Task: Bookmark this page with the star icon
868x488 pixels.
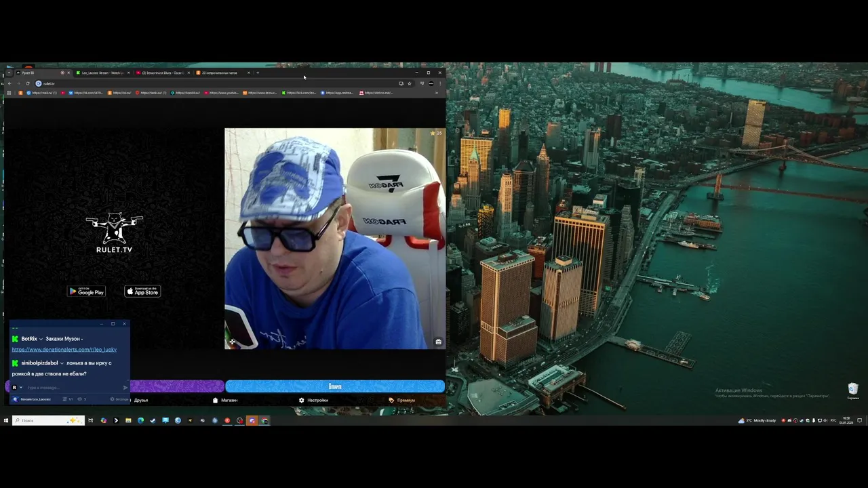Action: point(410,83)
